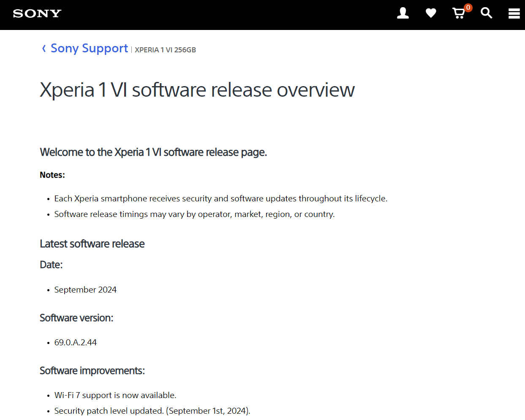Click the Latest software release heading
The height and width of the screenshot is (420, 525).
[92, 244]
